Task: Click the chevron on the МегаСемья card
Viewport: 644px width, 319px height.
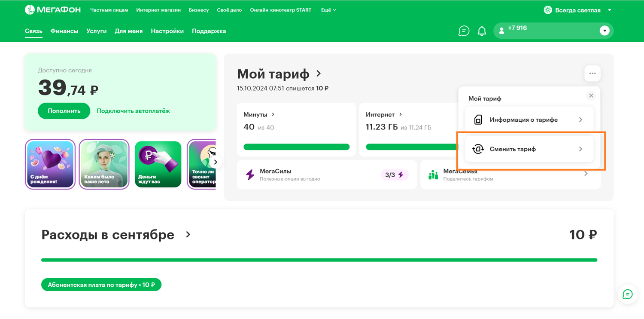Action: [586, 174]
